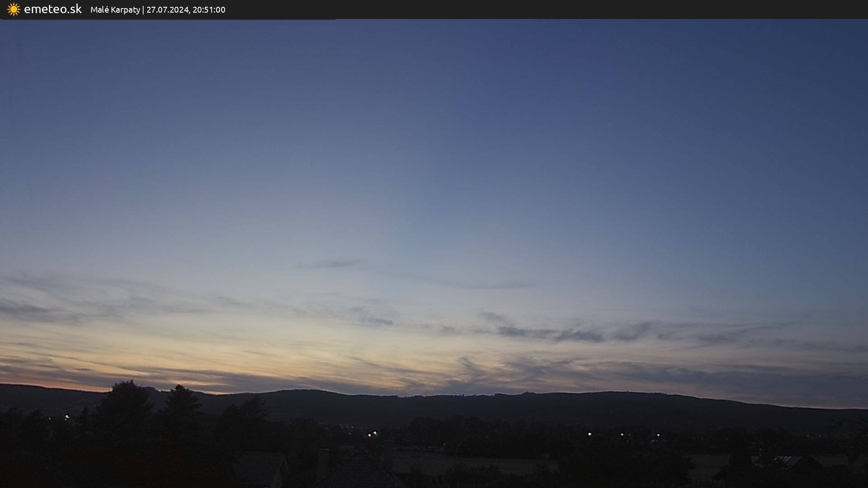868x488 pixels.
Task: Click the mountain ridge silhouette center
Action: click(x=434, y=404)
